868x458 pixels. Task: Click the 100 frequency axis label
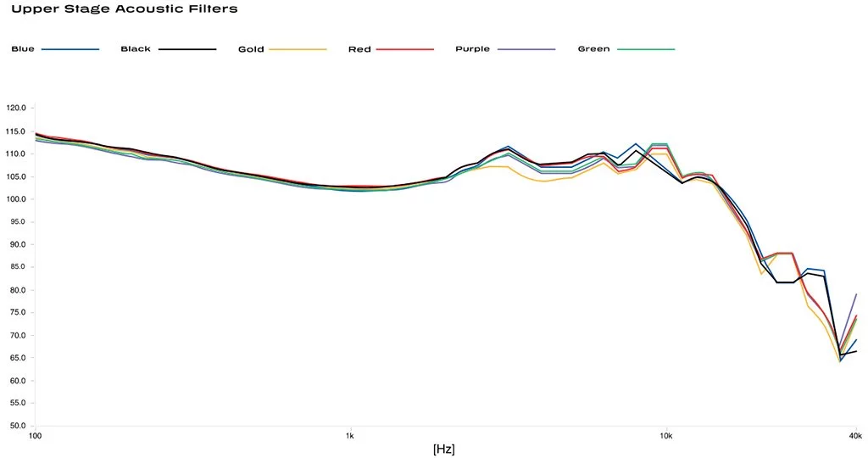[35, 436]
